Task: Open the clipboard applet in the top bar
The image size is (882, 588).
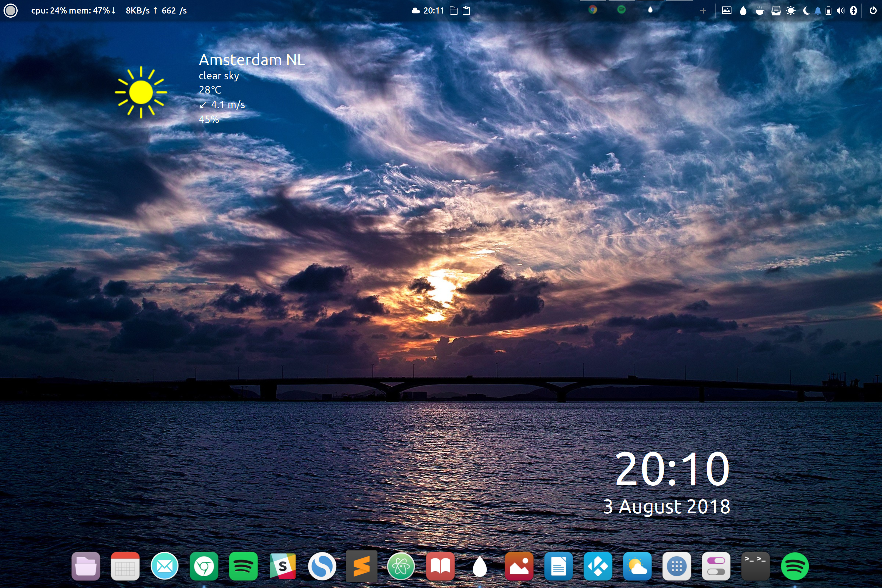Action: pyautogui.click(x=466, y=11)
